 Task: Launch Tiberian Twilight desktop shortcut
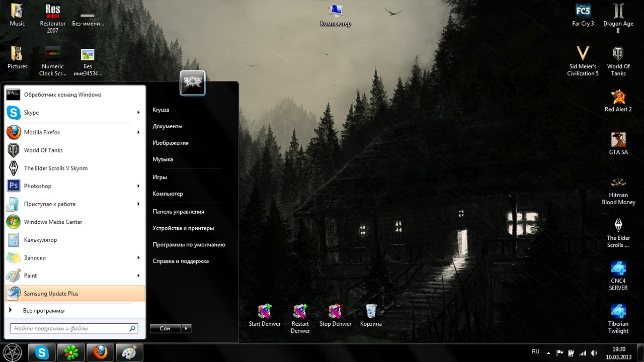click(618, 318)
